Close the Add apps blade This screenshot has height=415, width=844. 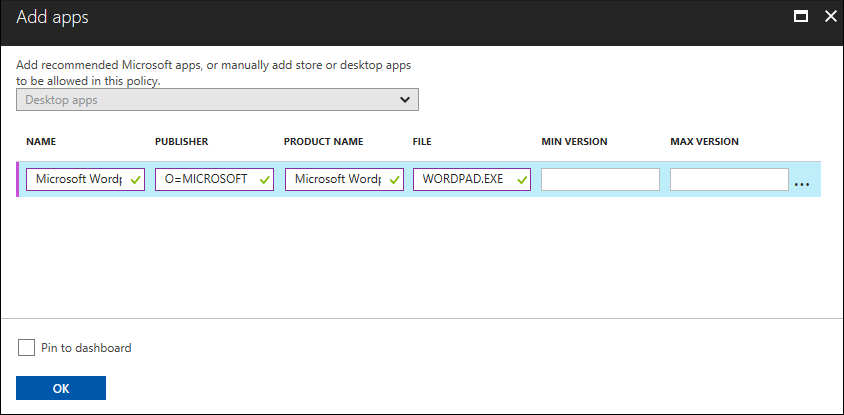click(x=829, y=17)
